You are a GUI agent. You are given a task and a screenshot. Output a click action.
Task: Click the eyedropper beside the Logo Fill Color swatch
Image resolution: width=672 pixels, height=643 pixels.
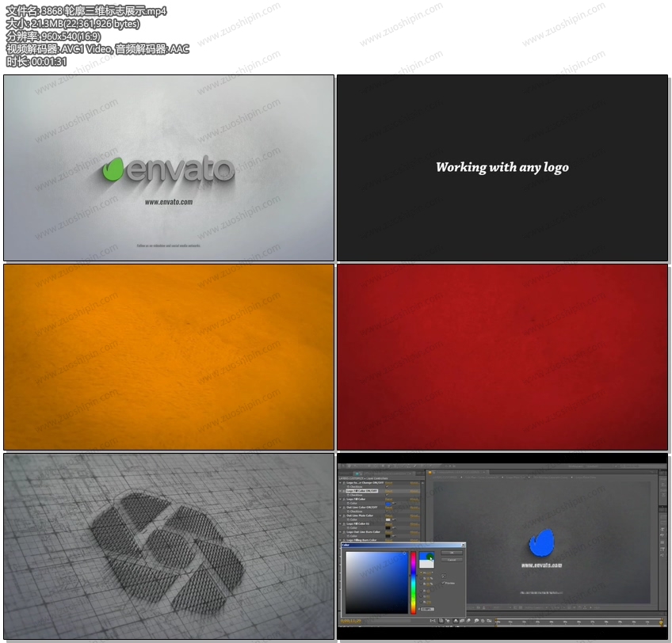394,504
